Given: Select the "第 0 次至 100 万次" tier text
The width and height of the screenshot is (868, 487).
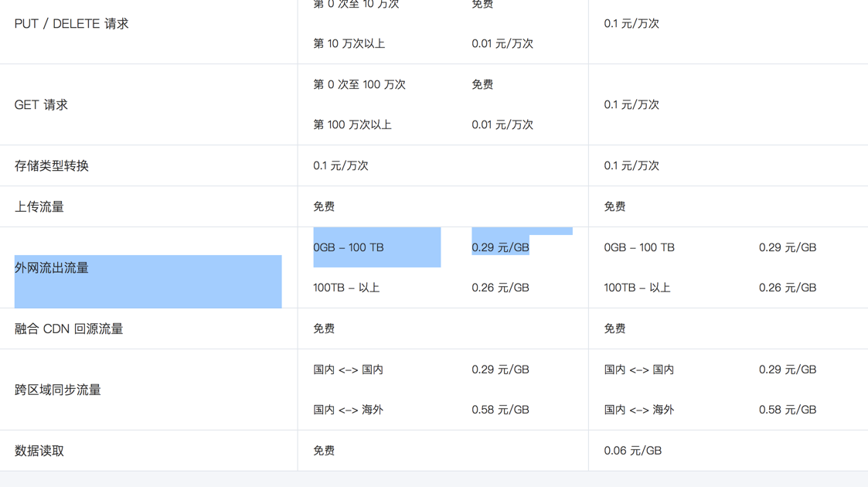Looking at the screenshot, I should pos(359,85).
